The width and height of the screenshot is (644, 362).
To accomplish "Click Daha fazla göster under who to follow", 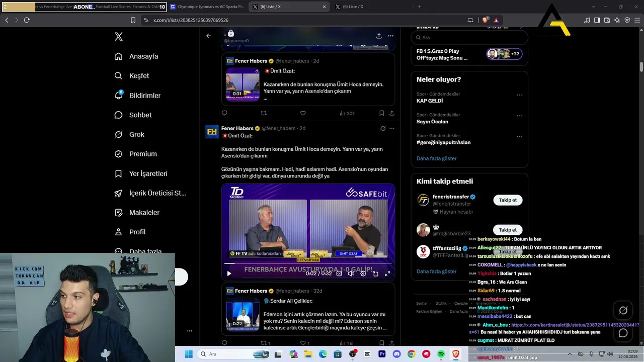I will tap(437, 271).
